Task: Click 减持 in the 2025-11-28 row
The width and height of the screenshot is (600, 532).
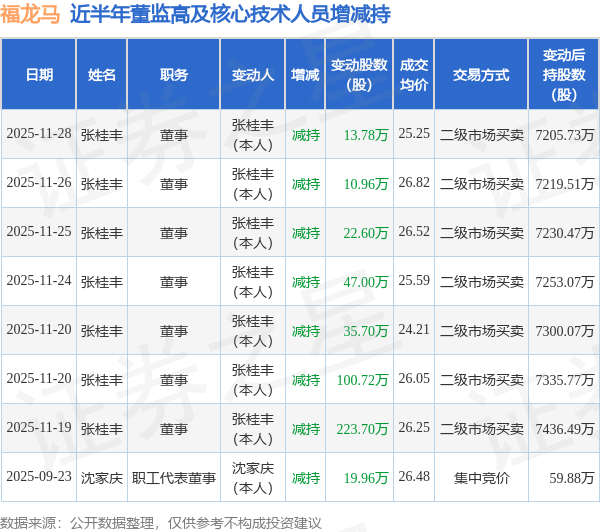Action: [x=306, y=135]
